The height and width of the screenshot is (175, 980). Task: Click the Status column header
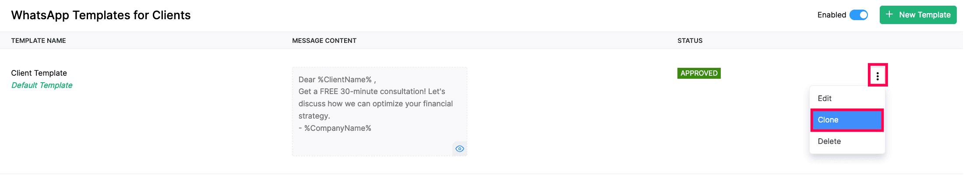[690, 41]
